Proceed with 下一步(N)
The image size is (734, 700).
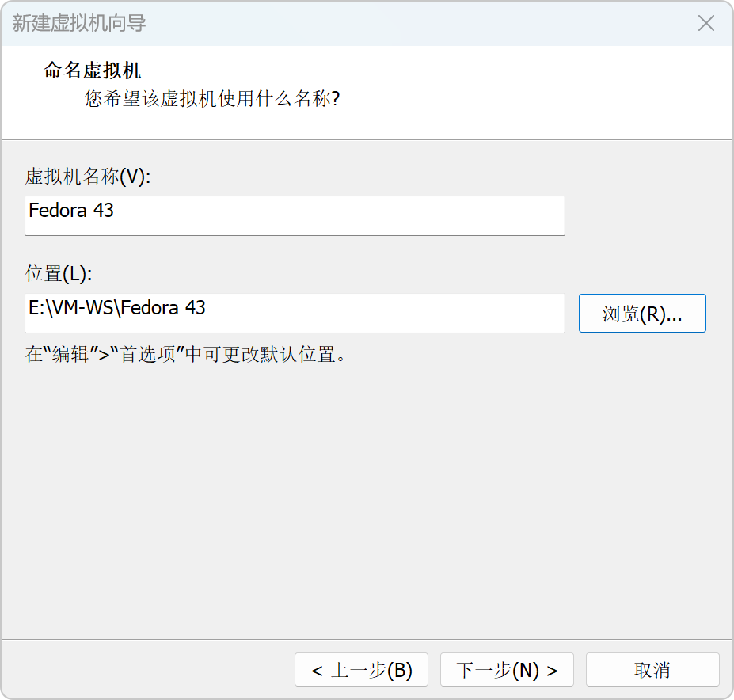pos(507,670)
